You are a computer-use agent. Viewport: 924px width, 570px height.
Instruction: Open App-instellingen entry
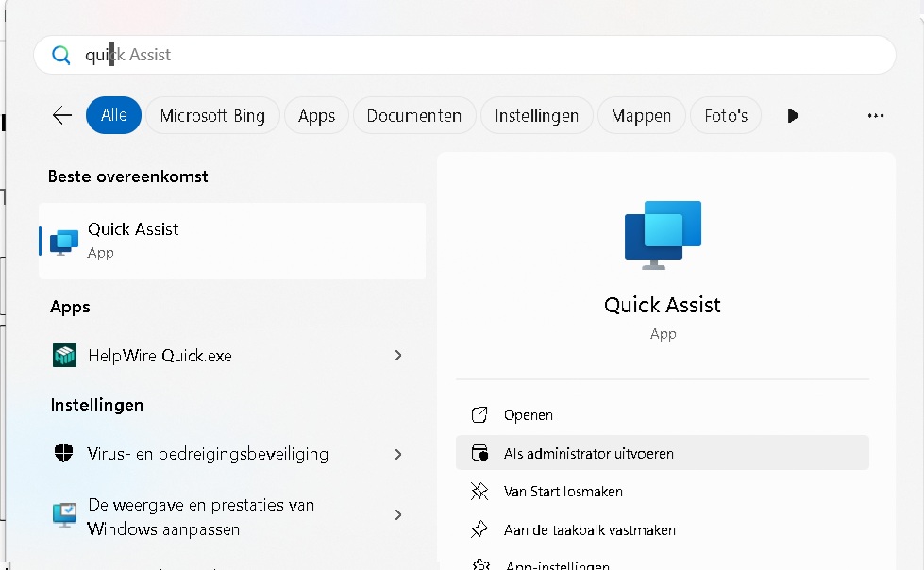[x=663, y=563]
